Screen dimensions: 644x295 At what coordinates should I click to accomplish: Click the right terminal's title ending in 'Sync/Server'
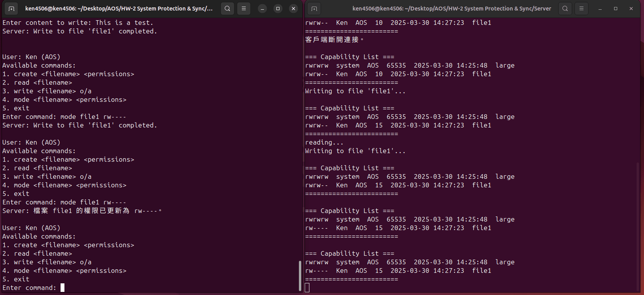451,9
